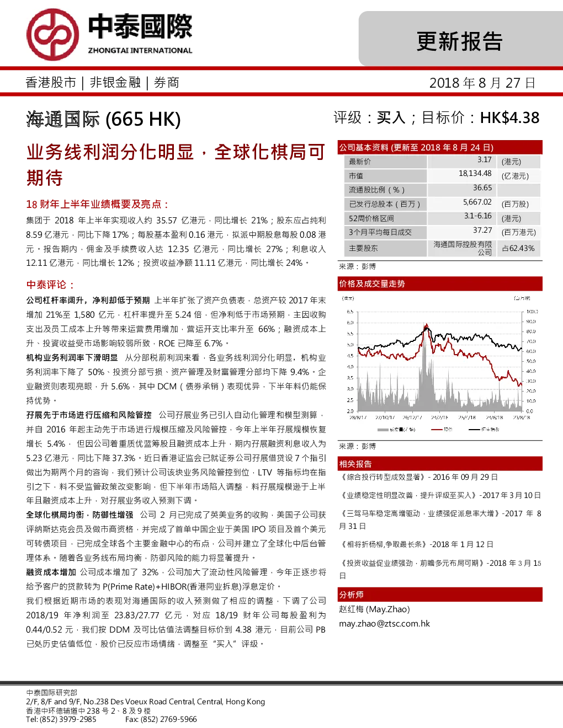Screen dimensions: 563x728
Task: Select the 3个月平均每日成交 value 37.27
Action: (x=482, y=231)
